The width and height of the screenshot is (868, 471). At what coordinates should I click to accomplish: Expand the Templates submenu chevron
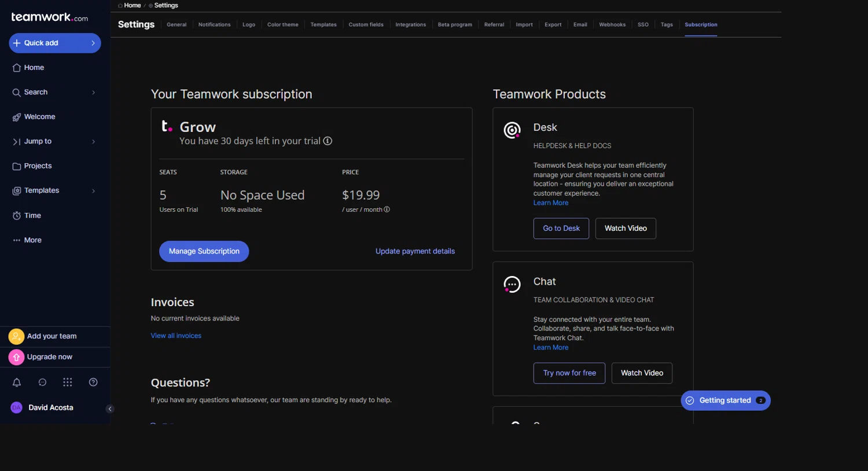click(93, 191)
